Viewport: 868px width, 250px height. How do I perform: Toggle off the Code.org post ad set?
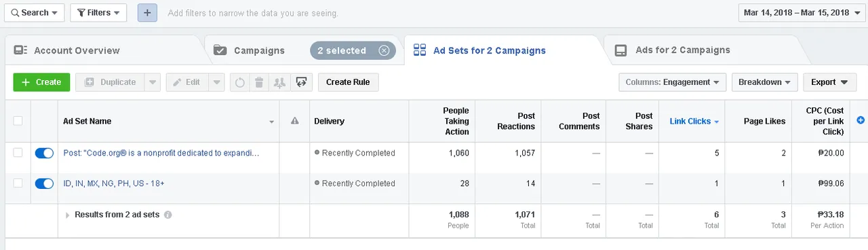[44, 153]
